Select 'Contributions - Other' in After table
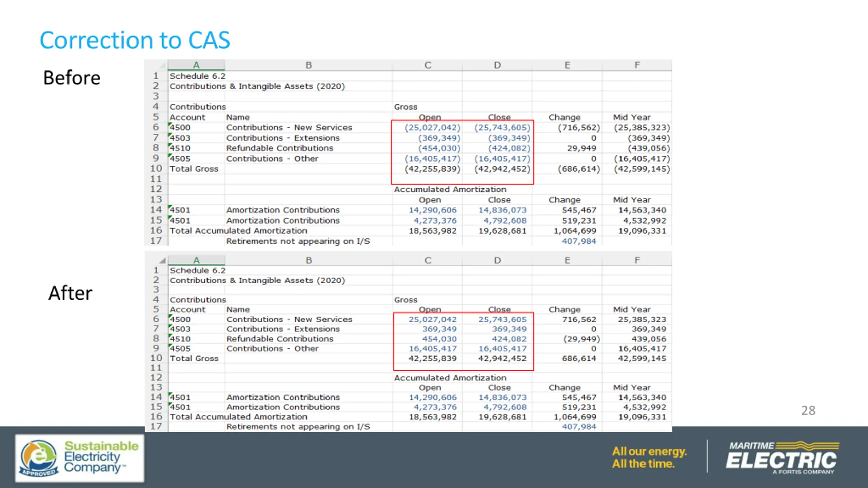The image size is (868, 488). click(272, 349)
